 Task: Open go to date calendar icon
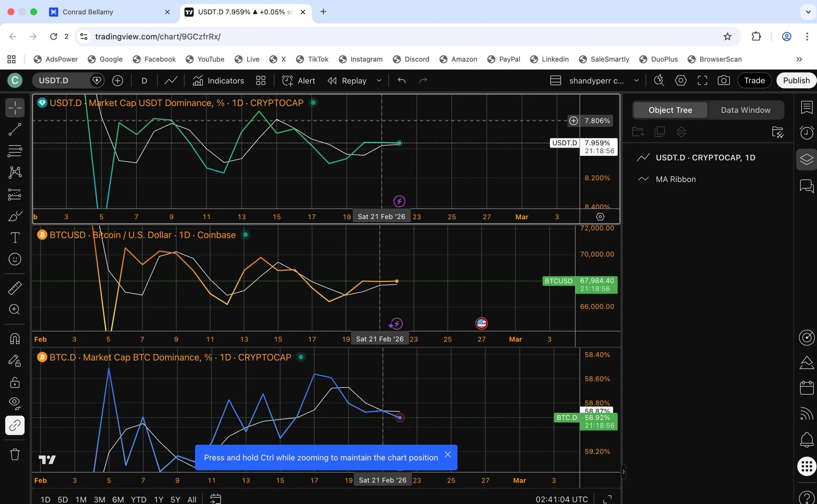(216, 499)
